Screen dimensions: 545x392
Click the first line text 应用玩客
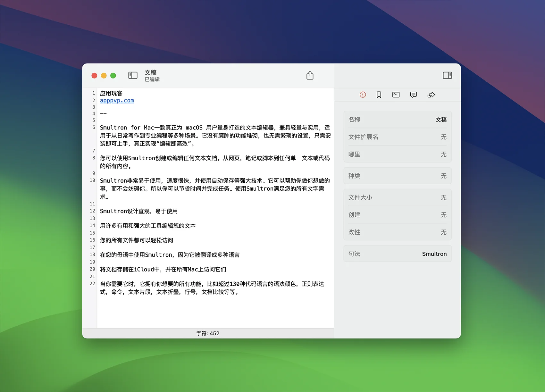[111, 93]
